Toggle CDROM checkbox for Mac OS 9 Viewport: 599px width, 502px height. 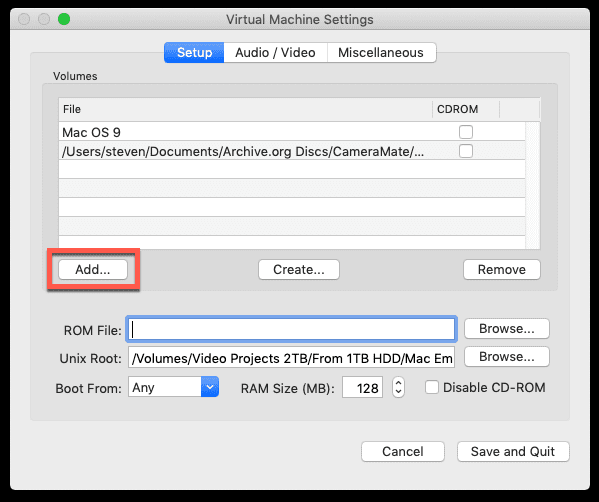click(466, 132)
